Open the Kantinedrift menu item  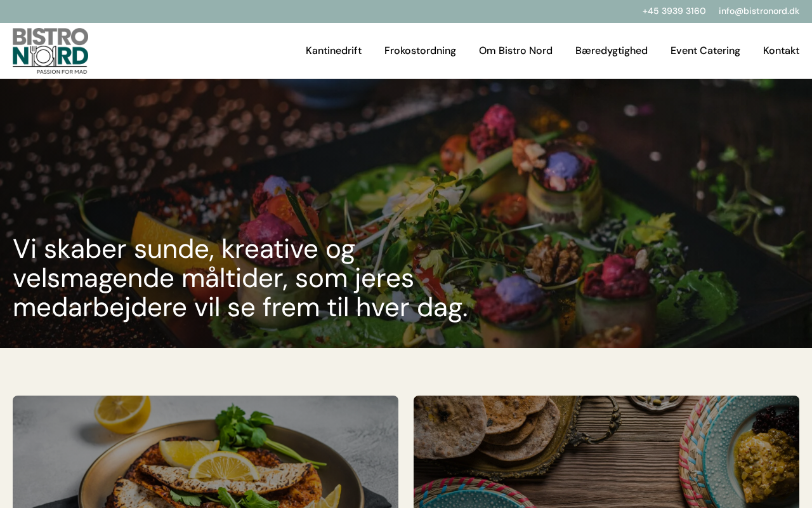(x=334, y=51)
